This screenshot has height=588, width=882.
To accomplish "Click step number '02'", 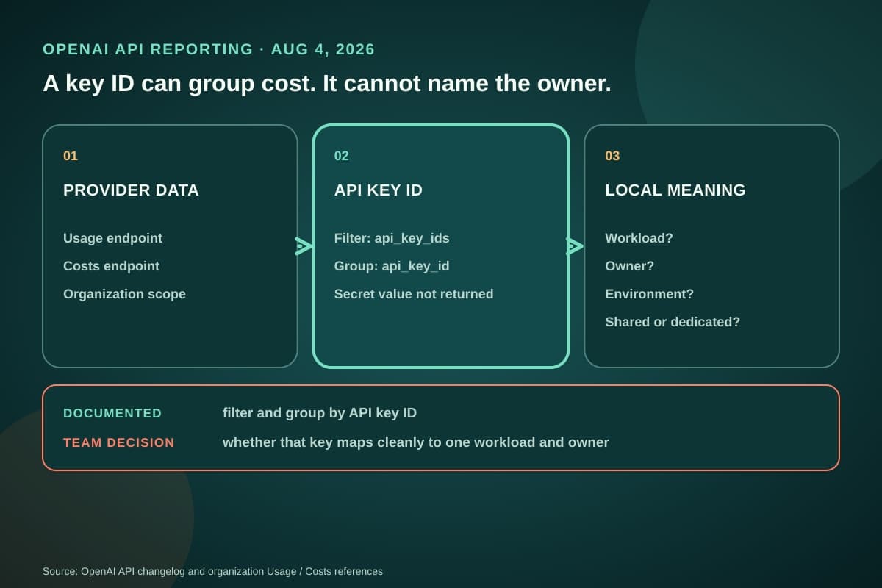I will (341, 156).
